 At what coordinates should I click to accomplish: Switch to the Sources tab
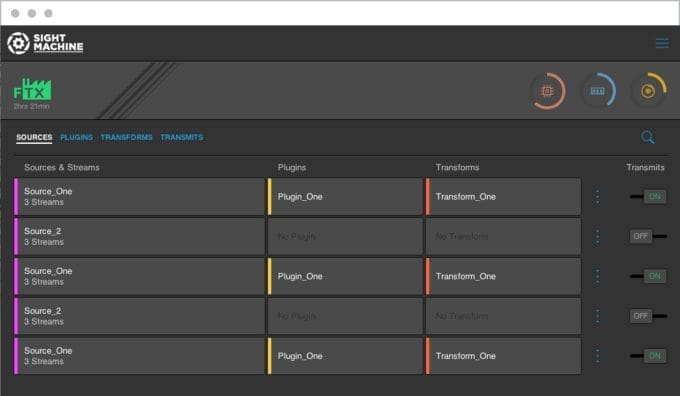coord(34,137)
